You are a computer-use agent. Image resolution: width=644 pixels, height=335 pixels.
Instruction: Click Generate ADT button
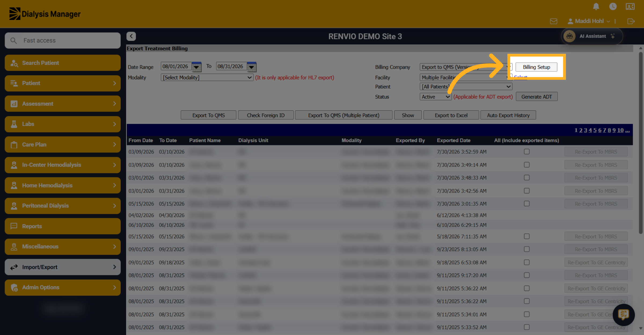[x=536, y=97]
